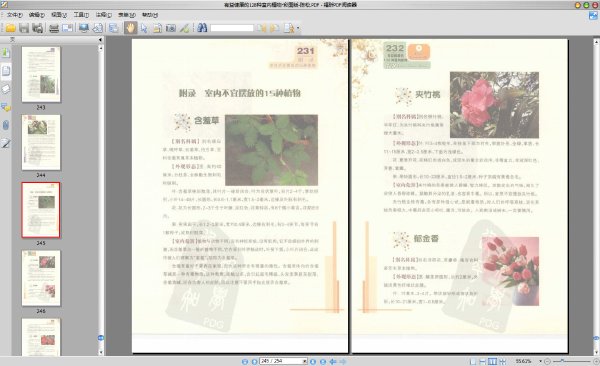Click the next view arrow in the status bar

(x=342, y=361)
